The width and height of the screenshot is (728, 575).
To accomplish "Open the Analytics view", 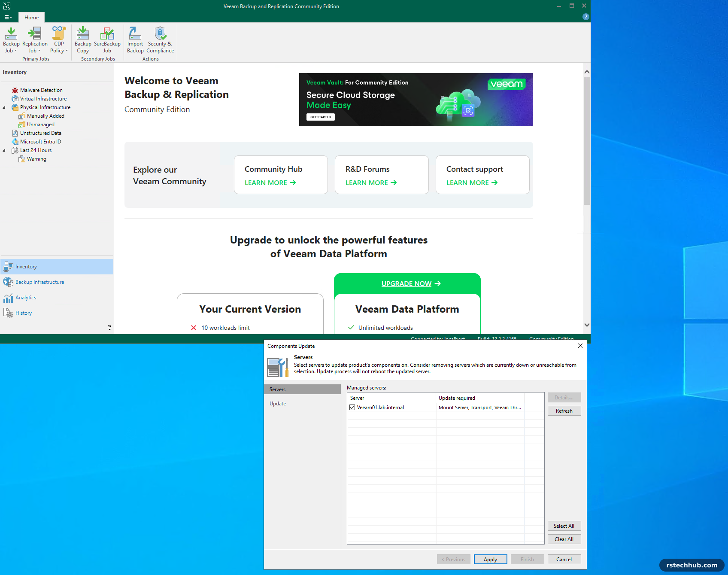I will [57, 298].
